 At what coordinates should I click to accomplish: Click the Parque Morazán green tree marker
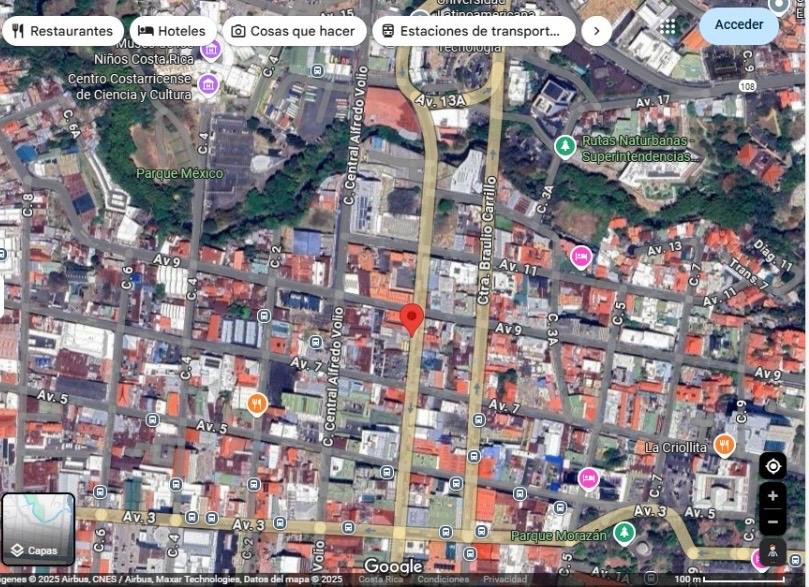(624, 532)
